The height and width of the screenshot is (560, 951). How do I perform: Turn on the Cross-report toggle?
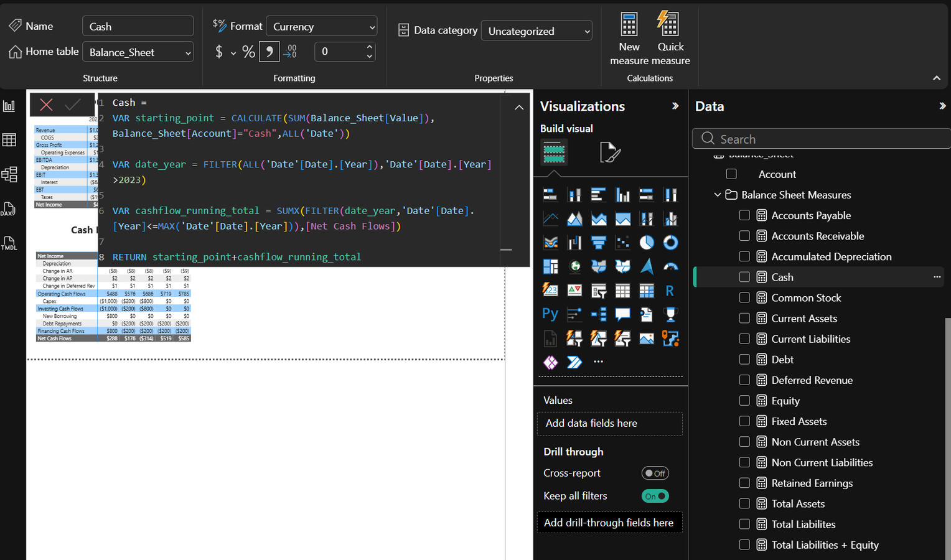click(x=655, y=474)
